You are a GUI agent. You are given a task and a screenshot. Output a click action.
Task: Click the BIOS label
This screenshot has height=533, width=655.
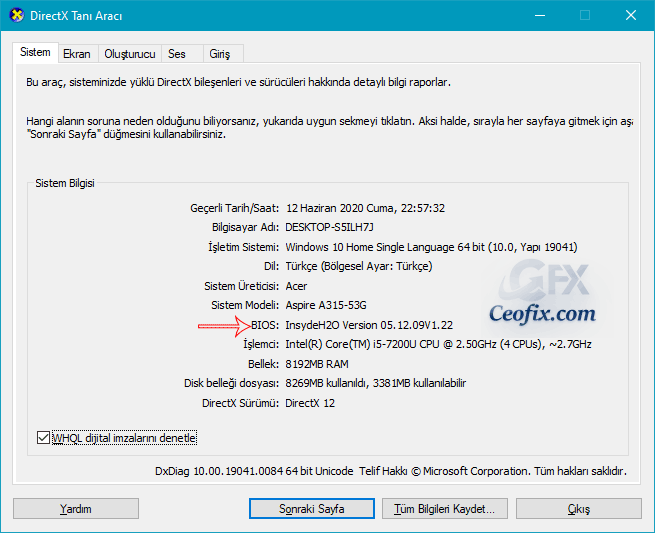pos(265,325)
